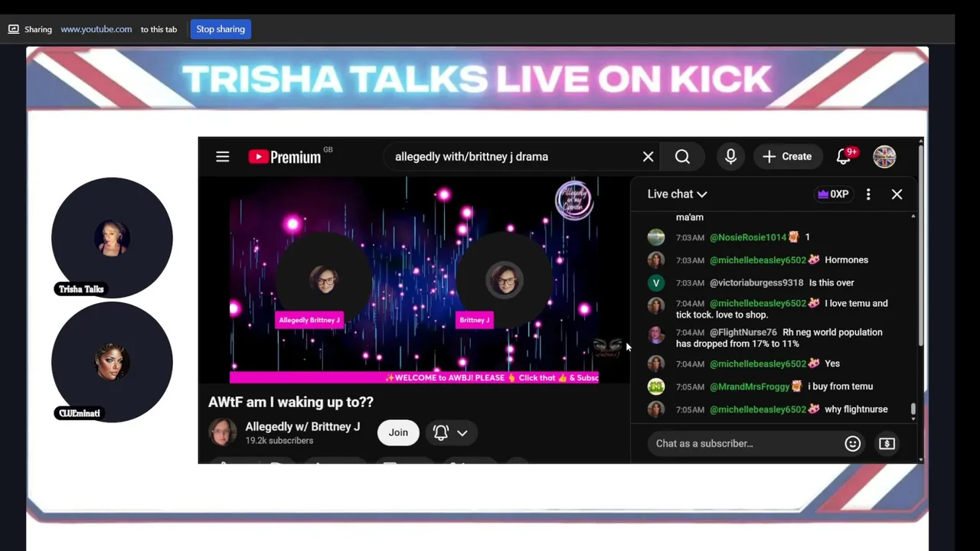
Task: Click the 'TRISHA TALKS LIVE ON KICK' banner
Action: click(476, 79)
